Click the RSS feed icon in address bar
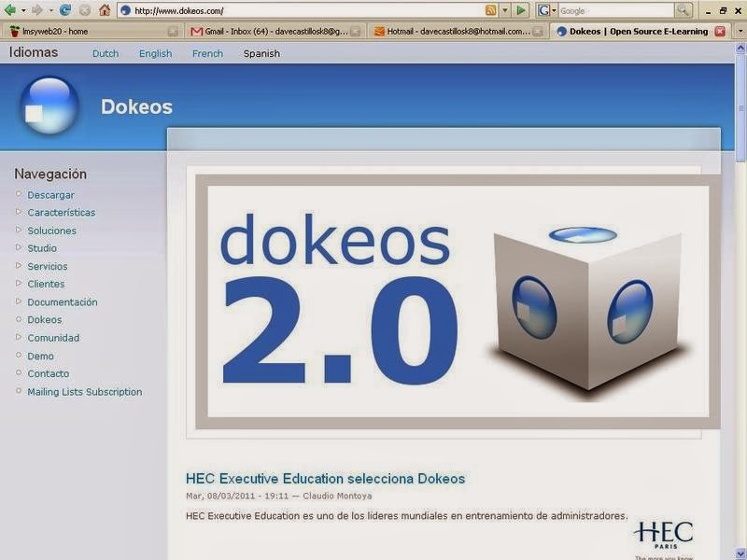This screenshot has width=747, height=560. tap(491, 10)
